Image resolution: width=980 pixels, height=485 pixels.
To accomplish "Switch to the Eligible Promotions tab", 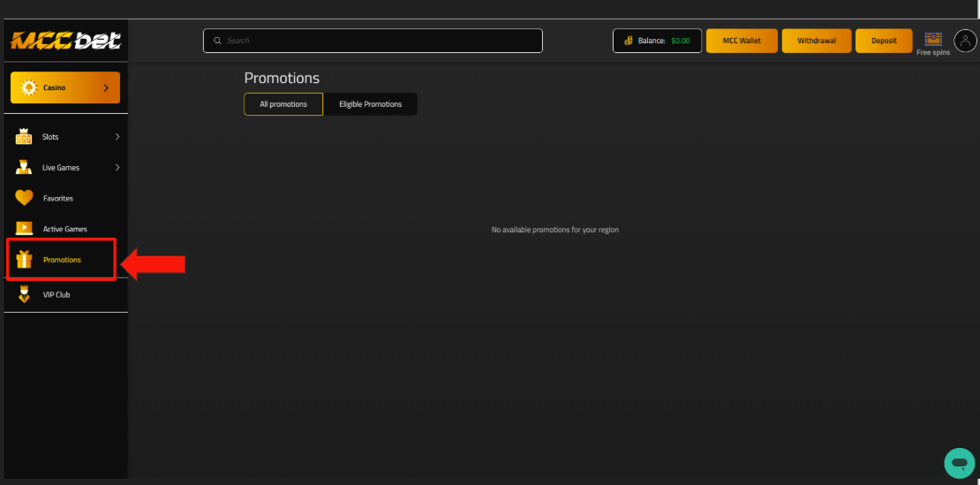I will click(370, 104).
